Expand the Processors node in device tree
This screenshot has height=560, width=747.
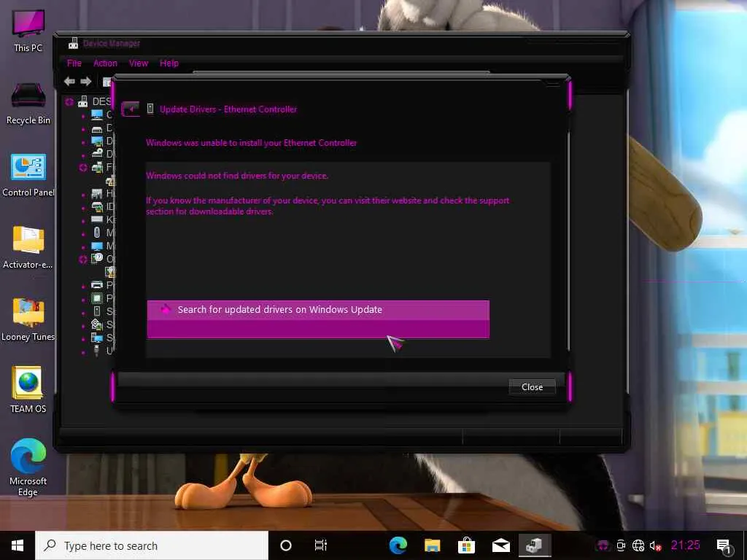(x=83, y=299)
